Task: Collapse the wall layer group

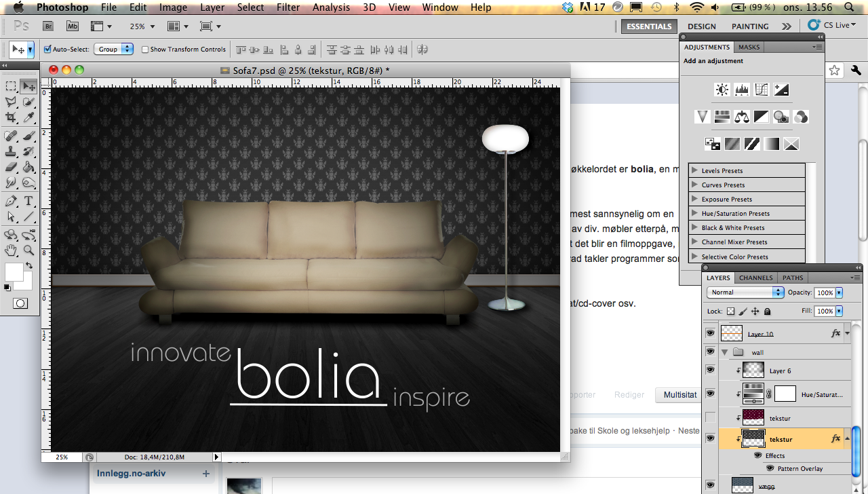Action: pos(724,352)
